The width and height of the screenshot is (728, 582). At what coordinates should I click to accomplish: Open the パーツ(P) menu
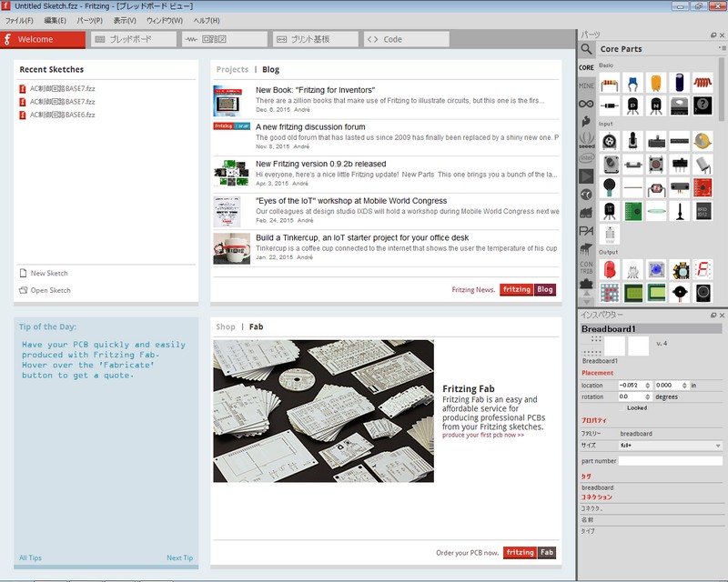point(89,20)
